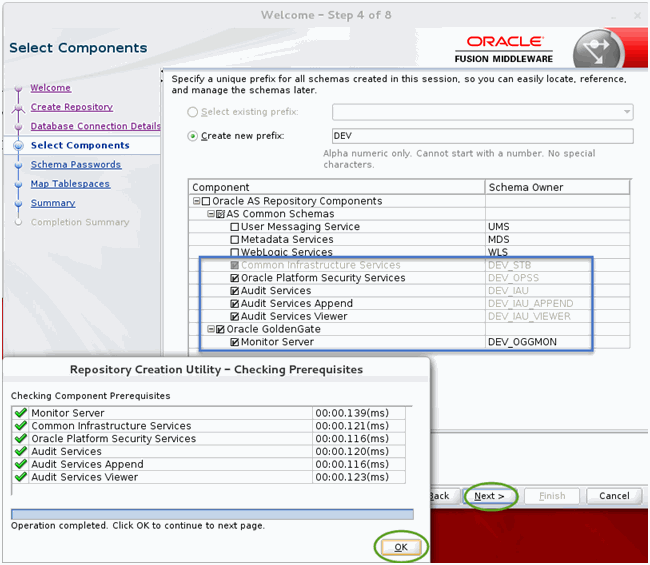The image size is (650, 565).
Task: Check User Messaging Service checkbox
Action: [235, 227]
